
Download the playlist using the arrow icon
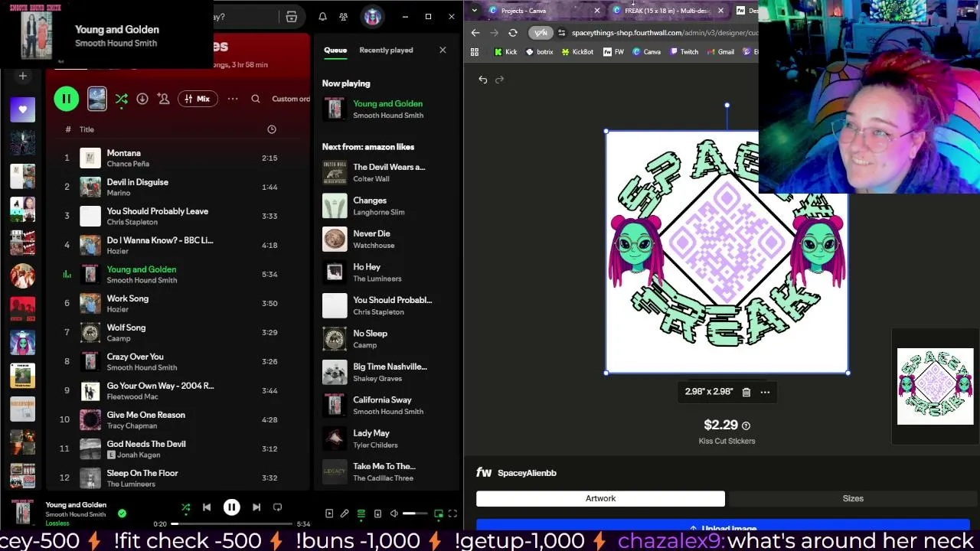[x=142, y=99]
